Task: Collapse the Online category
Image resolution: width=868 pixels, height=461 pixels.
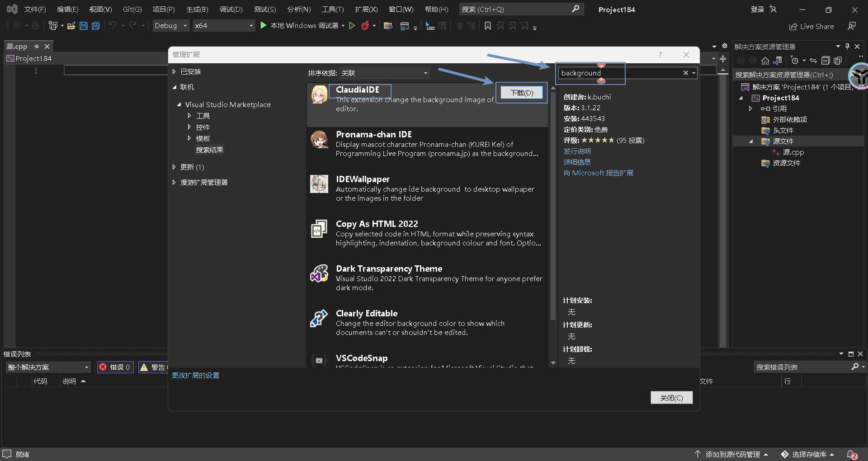Action: [174, 87]
